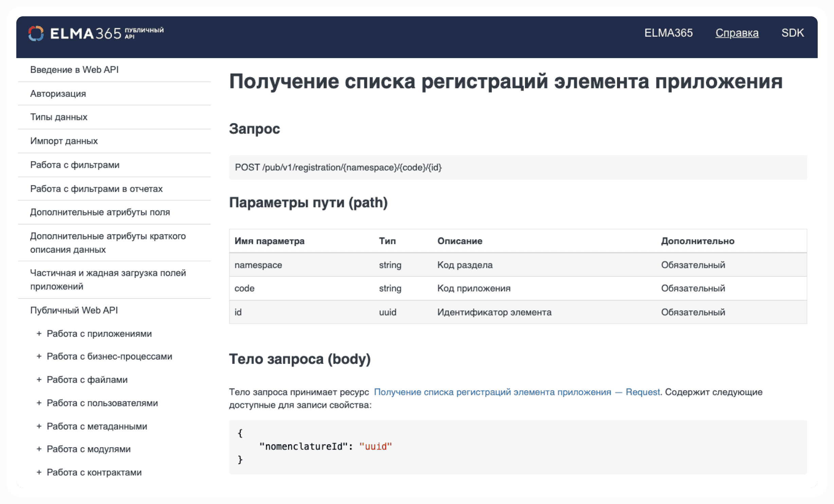Viewport: 834px width, 504px height.
Task: Click the POST registration endpoint code block
Action: 338,167
